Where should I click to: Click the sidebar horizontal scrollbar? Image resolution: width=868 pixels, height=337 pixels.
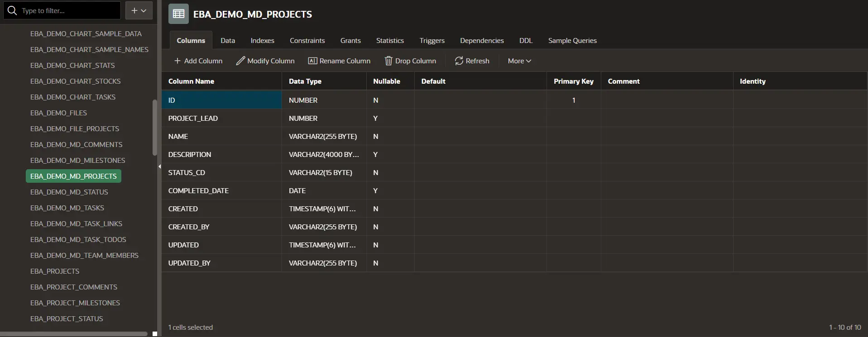click(x=74, y=334)
